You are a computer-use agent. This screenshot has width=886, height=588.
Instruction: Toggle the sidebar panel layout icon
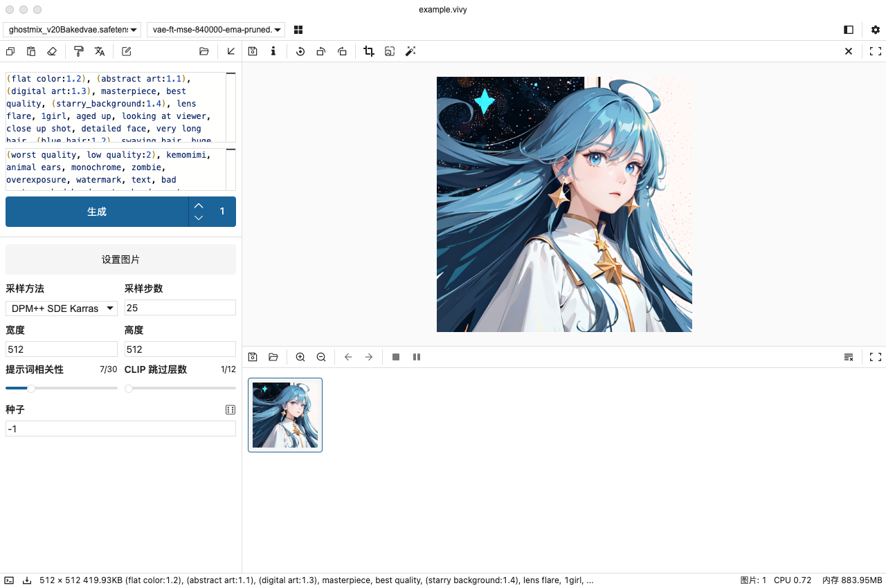tap(849, 30)
